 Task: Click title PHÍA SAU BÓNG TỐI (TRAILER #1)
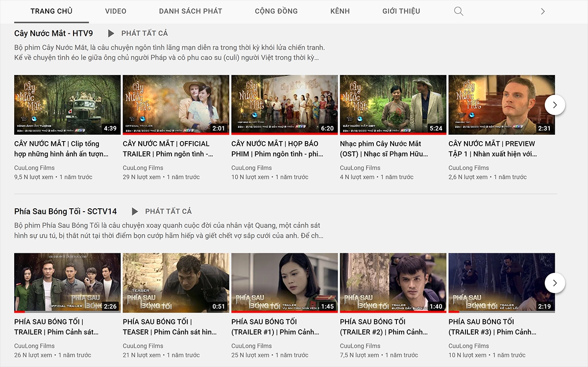click(x=276, y=327)
